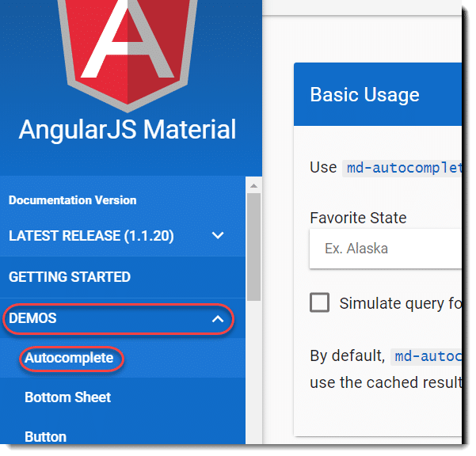Select the LATEST RELEASE (1.1.20) version label

pyautogui.click(x=91, y=236)
